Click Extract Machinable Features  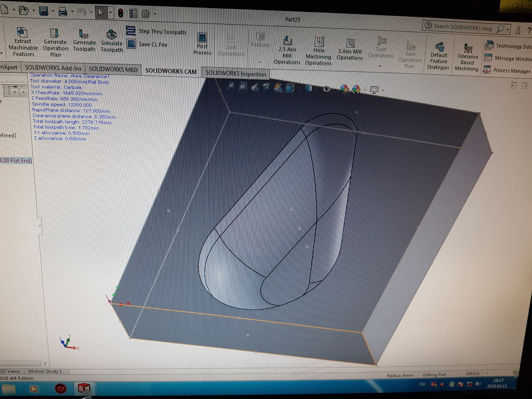(x=23, y=43)
